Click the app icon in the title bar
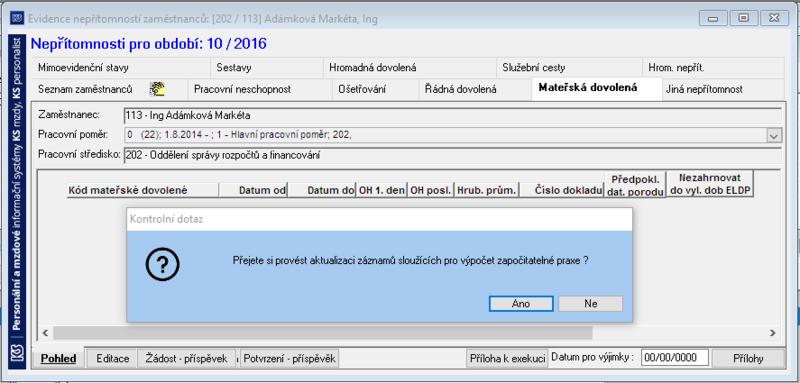Screen dimensions: 800x383 [17, 19]
